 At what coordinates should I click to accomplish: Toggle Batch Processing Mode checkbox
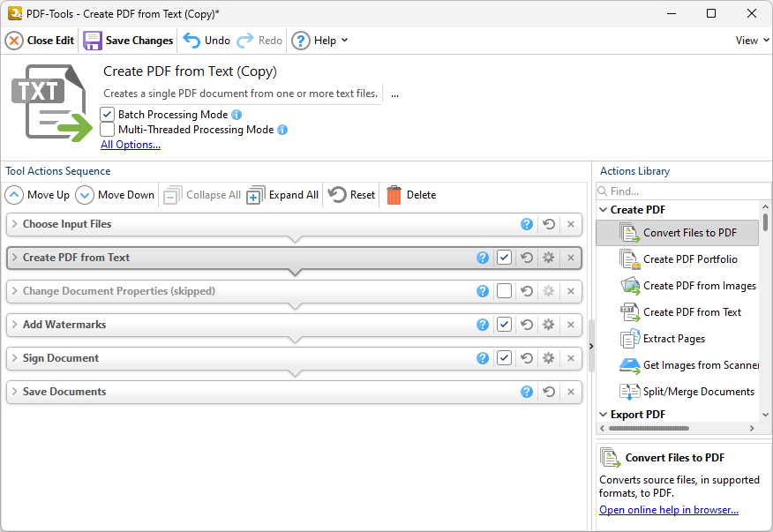pyautogui.click(x=107, y=115)
